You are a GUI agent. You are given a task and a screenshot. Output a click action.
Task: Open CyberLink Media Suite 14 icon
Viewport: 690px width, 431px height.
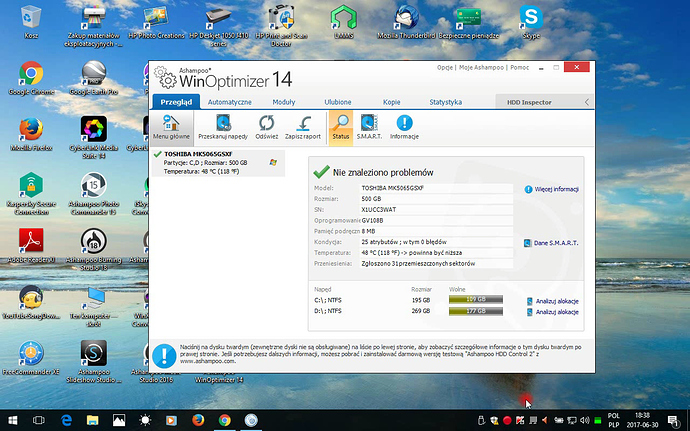pyautogui.click(x=93, y=137)
